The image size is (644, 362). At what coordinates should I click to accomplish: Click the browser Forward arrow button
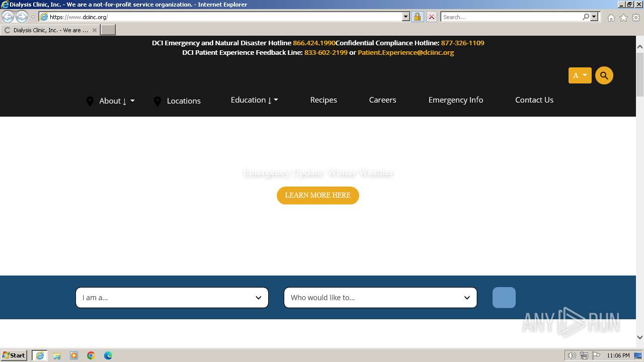tap(22, 17)
